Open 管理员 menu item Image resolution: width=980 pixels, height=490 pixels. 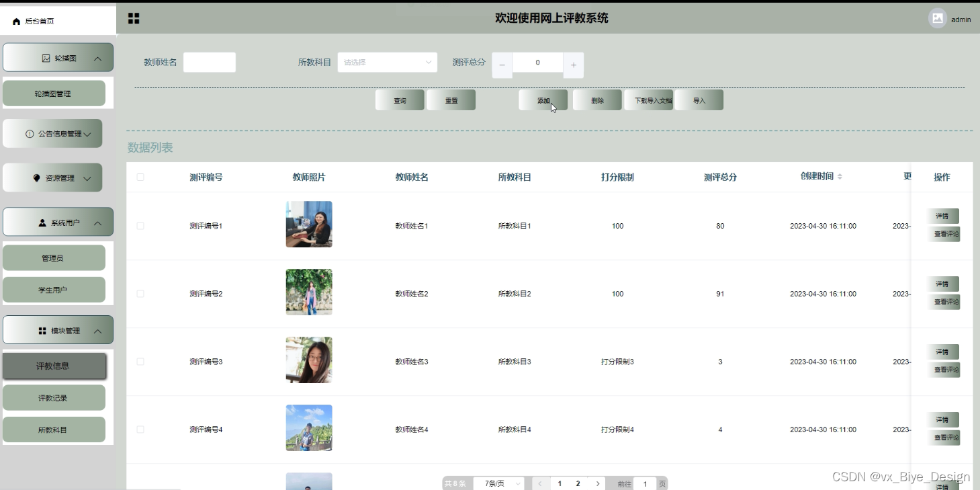pos(54,258)
